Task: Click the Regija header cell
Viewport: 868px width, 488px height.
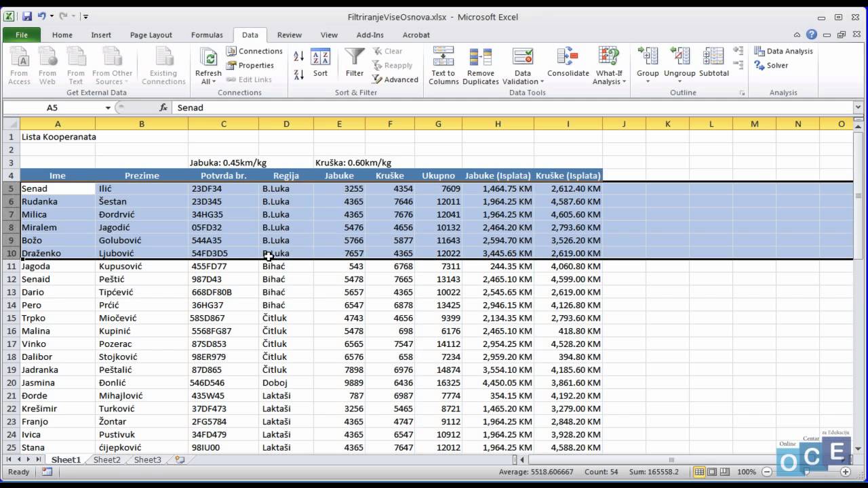Action: pyautogui.click(x=286, y=176)
